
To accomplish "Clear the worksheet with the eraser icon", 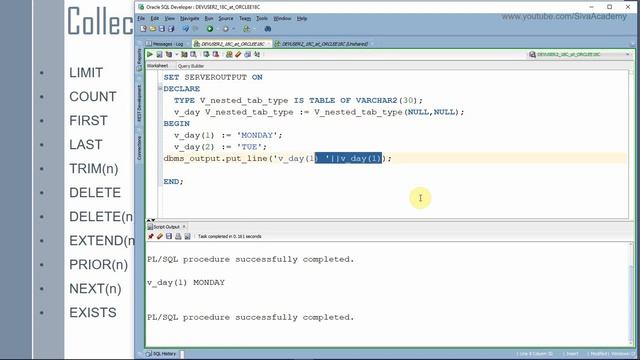I will pyautogui.click(x=238, y=54).
